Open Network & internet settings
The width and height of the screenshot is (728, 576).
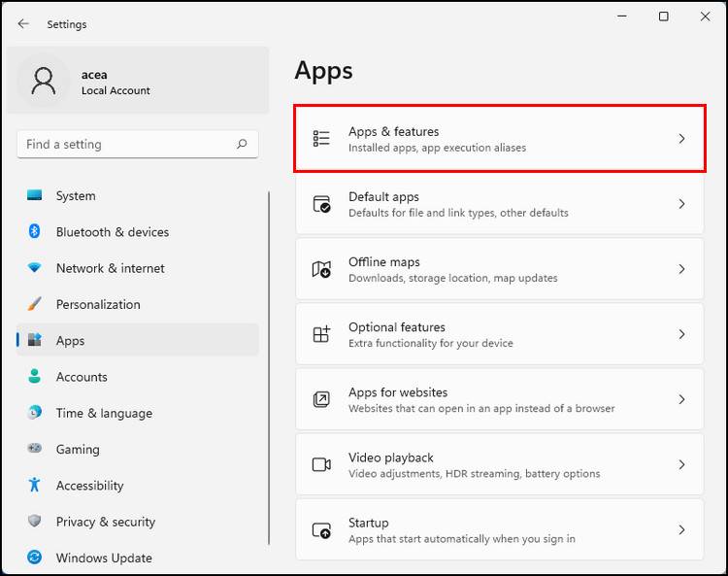tap(111, 268)
